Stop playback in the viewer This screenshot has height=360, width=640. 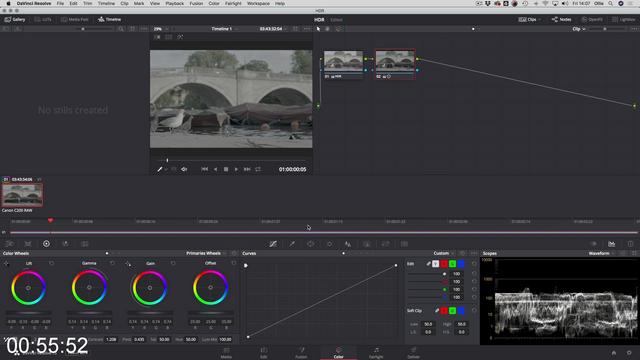click(x=226, y=169)
